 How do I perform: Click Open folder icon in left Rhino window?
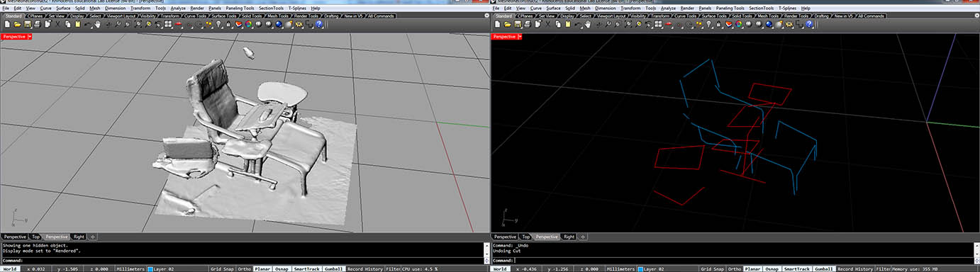[x=17, y=24]
